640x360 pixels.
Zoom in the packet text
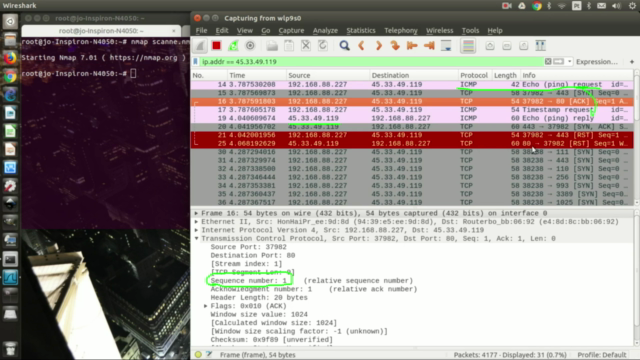point(490,46)
